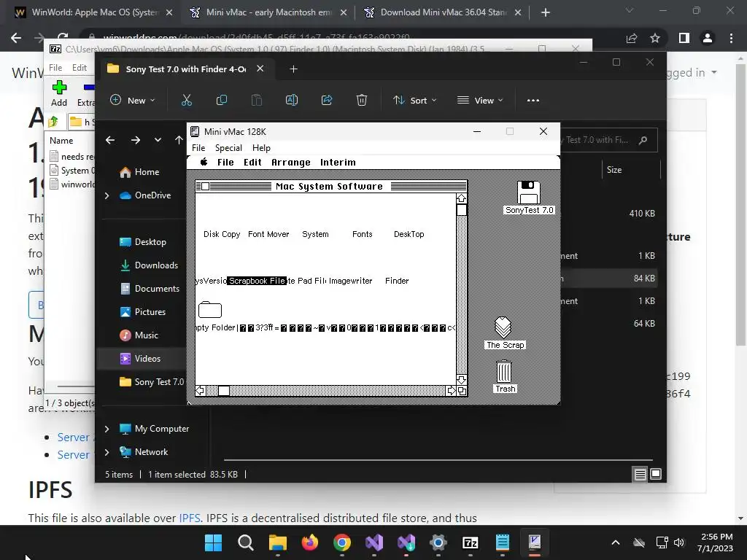Viewport: 747px width, 560px height.
Task: Click Mac System Software window close box
Action: coord(205,186)
